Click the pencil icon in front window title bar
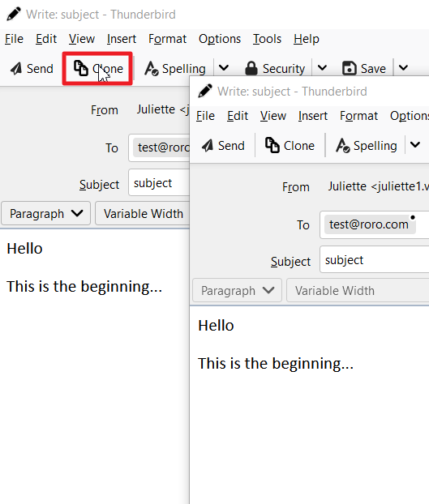Viewport: 429px width, 504px height. pos(205,91)
